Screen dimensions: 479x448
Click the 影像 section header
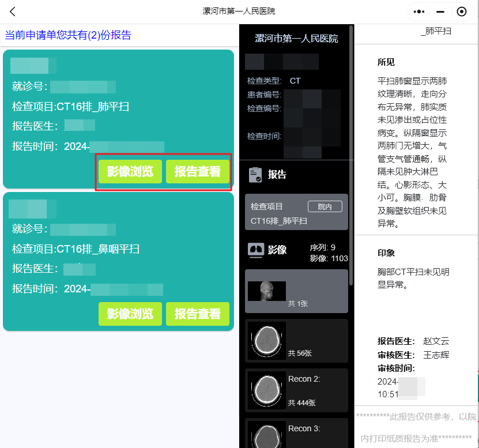pyautogui.click(x=277, y=250)
